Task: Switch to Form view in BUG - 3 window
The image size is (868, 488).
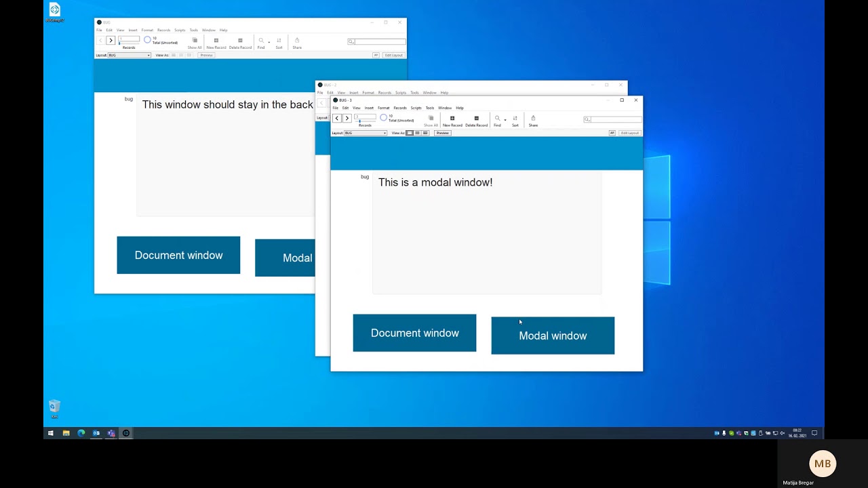Action: (410, 133)
